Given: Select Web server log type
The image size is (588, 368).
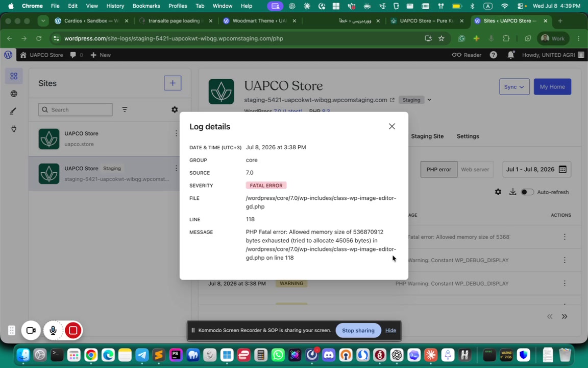Looking at the screenshot, I should (x=475, y=169).
